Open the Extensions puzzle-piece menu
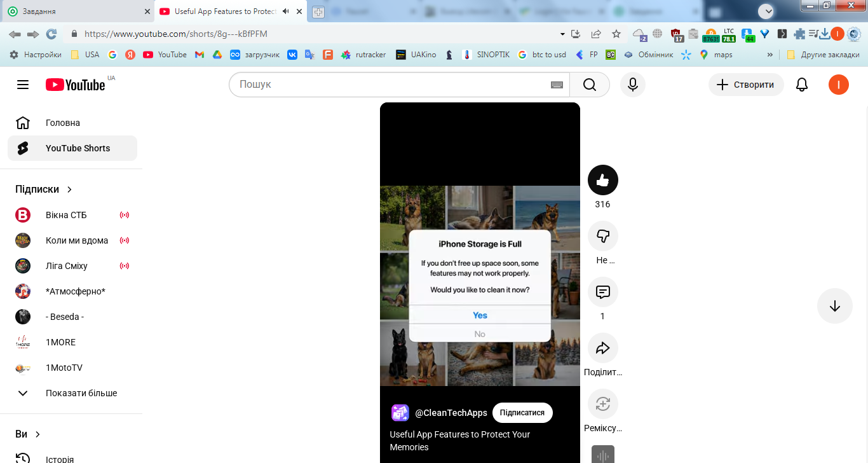This screenshot has width=868, height=463. tap(799, 34)
